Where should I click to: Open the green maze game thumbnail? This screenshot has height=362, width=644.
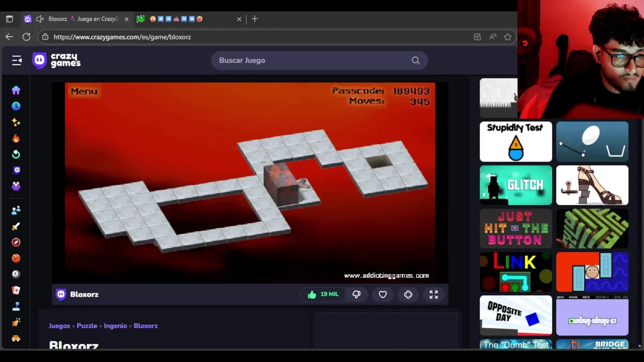pyautogui.click(x=592, y=229)
